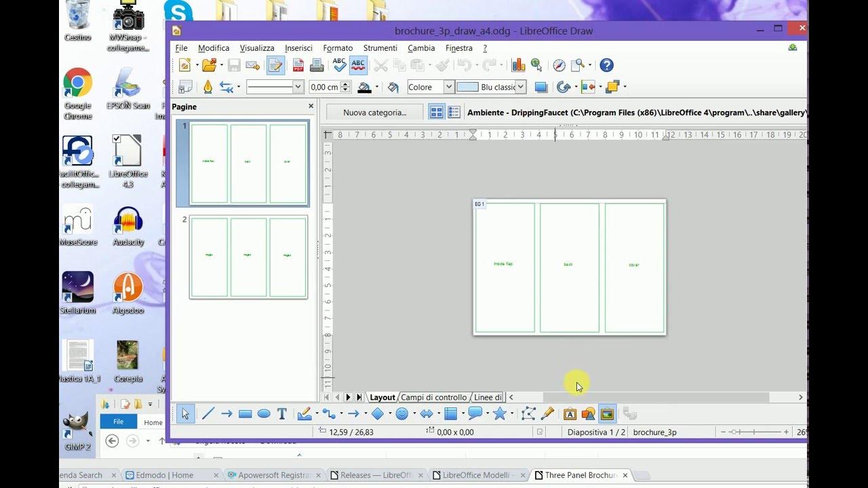This screenshot has width=868, height=488.
Task: Open the Formato menu
Action: point(338,48)
